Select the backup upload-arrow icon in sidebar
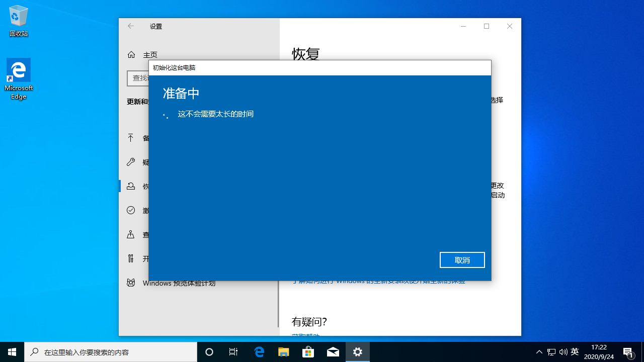 [131, 138]
